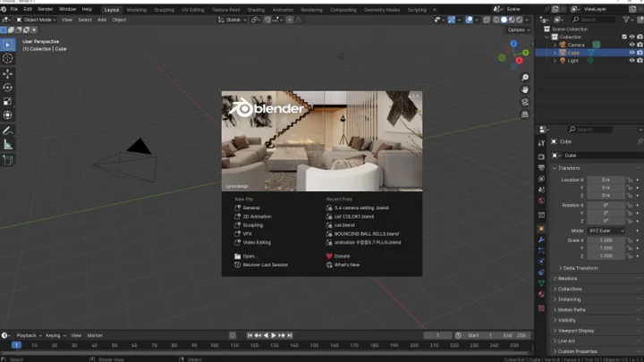Switch to solid viewport shading
Viewport: 644px width, 362px height.
(x=504, y=20)
